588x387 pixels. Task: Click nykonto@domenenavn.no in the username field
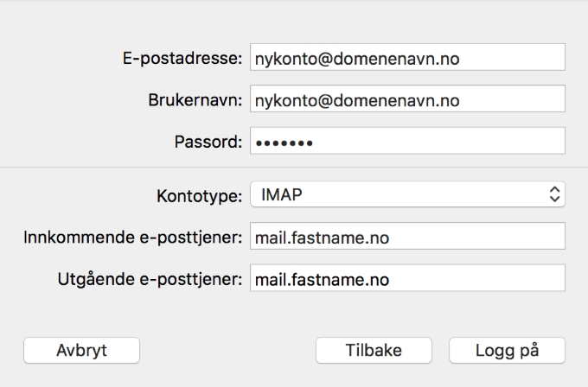click(x=357, y=101)
